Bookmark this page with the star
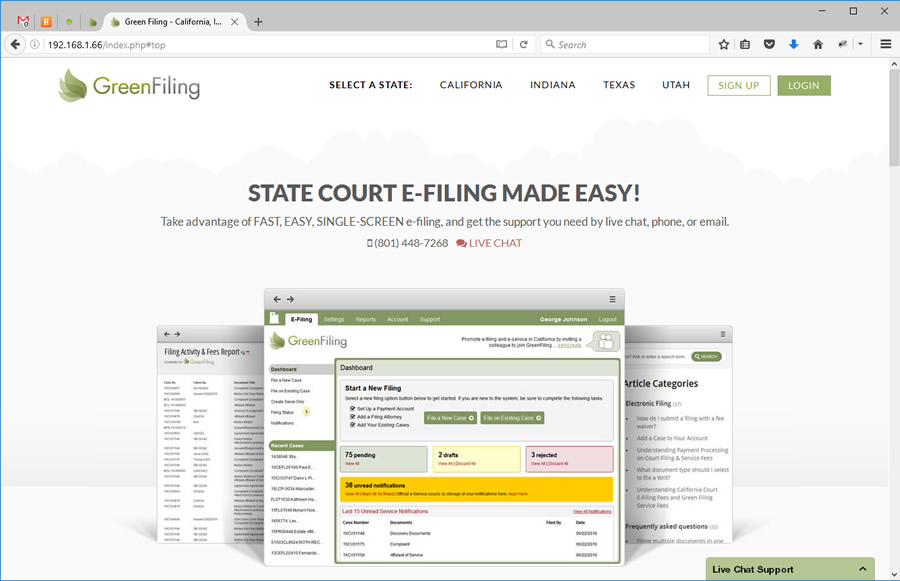 pos(724,44)
